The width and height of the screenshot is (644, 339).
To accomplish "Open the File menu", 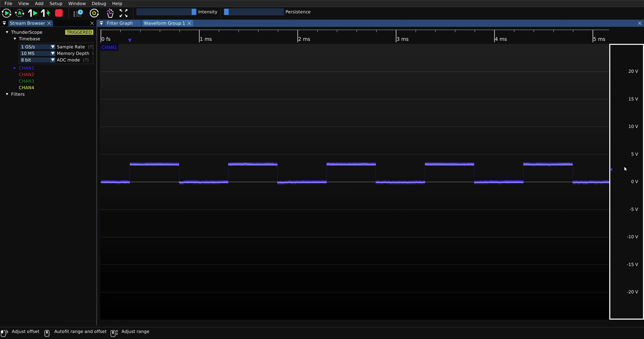I will click(8, 4).
